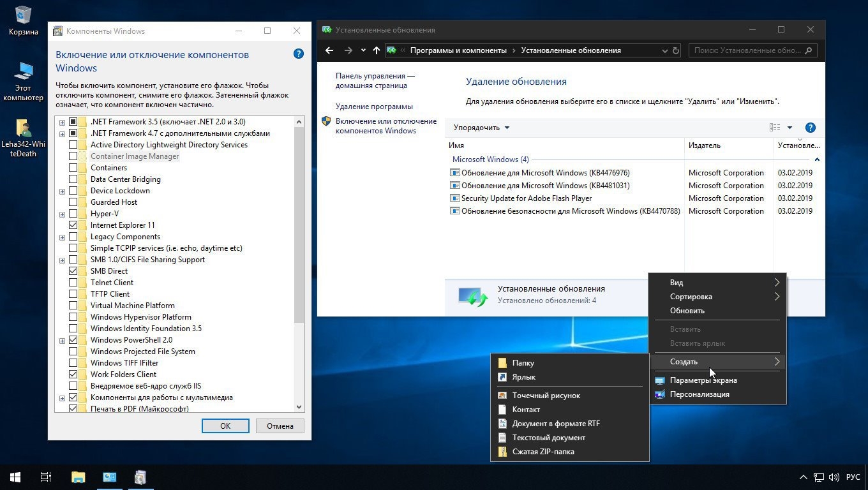Select Документ в формате RTF
The height and width of the screenshot is (490, 868).
coord(570,424)
